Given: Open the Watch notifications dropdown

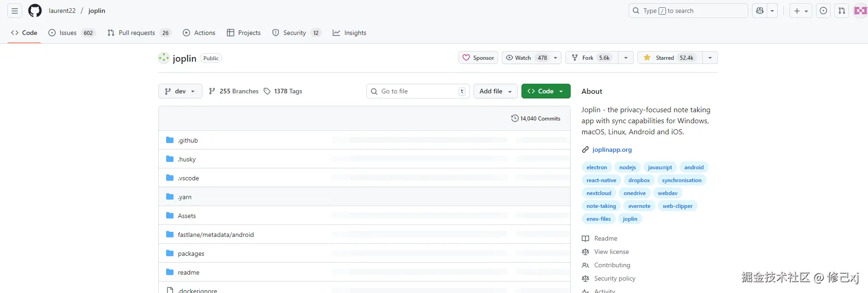Looking at the screenshot, I should (532, 57).
